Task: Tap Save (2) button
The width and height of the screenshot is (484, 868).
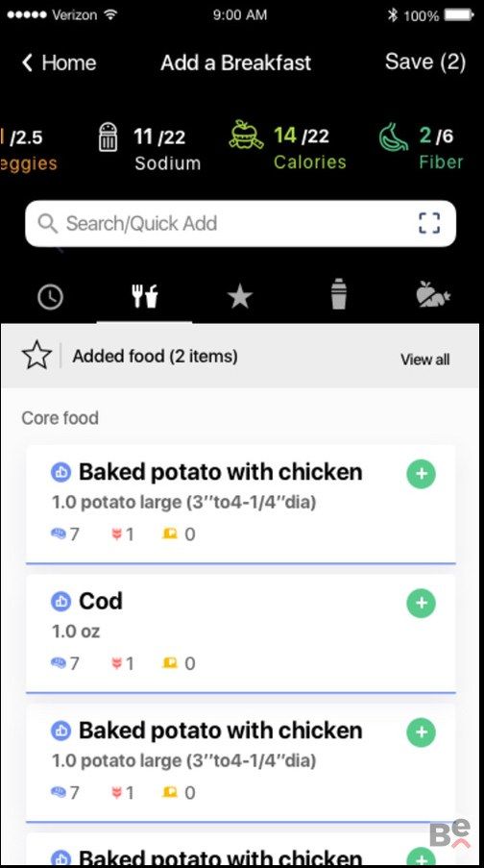Action: point(425,62)
